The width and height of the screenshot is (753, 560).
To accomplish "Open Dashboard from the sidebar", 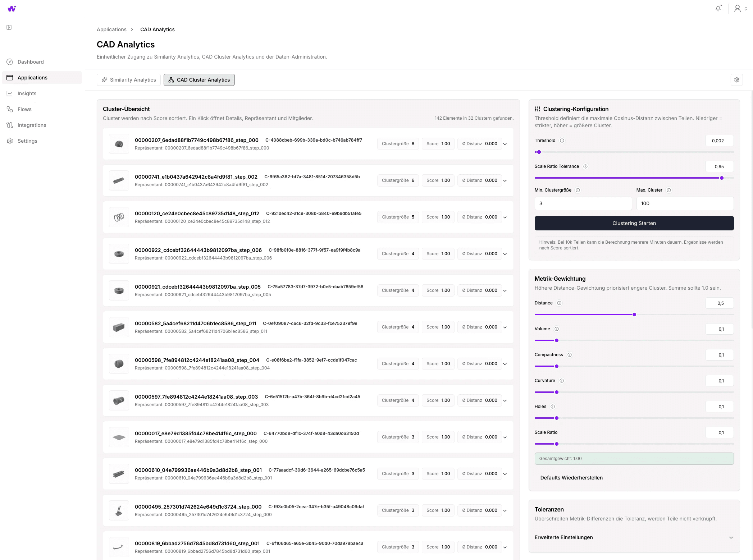I will (30, 62).
